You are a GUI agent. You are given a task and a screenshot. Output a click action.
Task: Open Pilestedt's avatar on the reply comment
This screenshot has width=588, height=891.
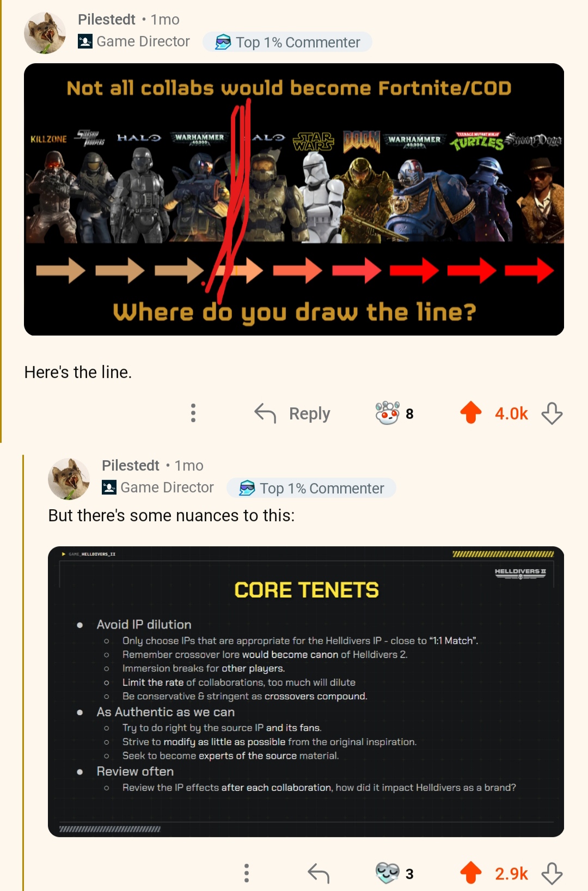(69, 479)
